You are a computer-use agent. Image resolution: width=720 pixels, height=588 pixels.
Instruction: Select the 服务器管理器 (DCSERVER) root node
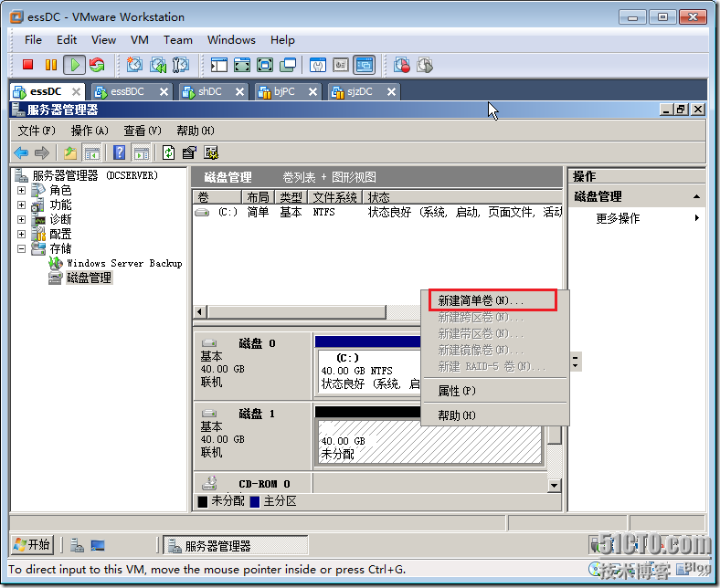[95, 175]
